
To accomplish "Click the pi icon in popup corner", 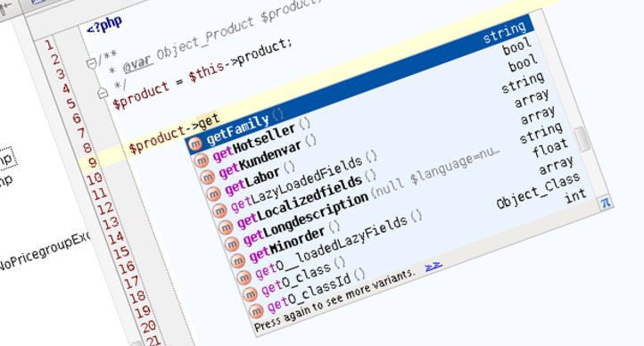I will (x=606, y=202).
